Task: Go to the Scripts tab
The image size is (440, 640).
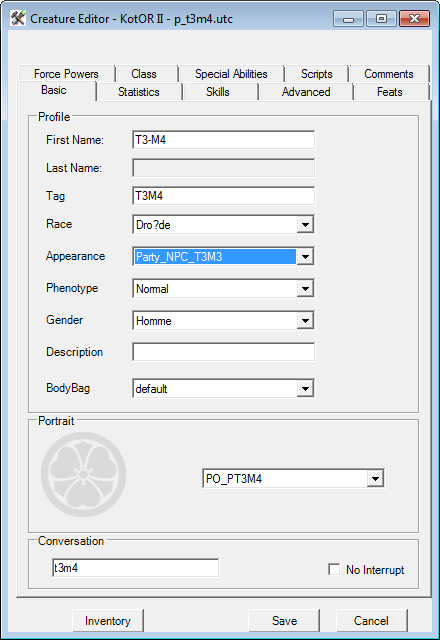Action: [x=316, y=74]
